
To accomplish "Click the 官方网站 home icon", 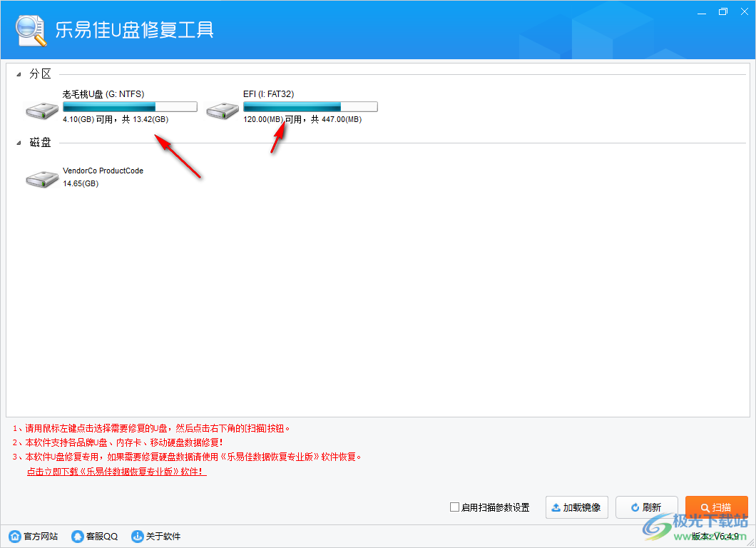I will click(x=14, y=536).
